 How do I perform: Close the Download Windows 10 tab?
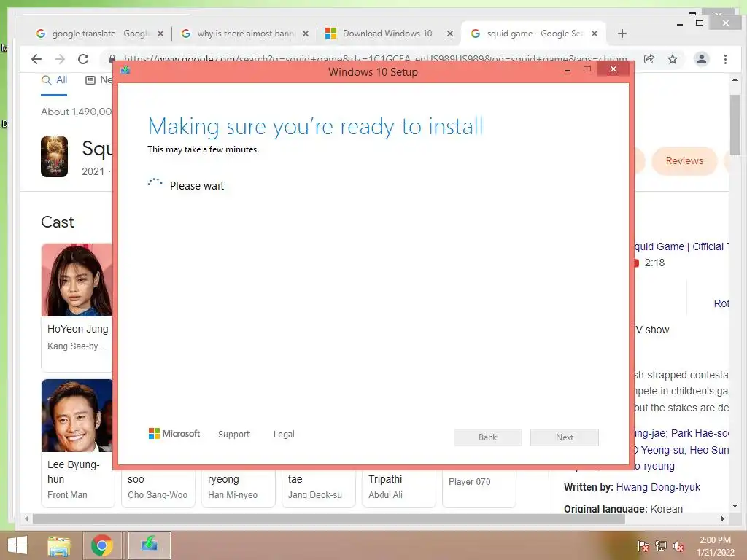point(449,34)
